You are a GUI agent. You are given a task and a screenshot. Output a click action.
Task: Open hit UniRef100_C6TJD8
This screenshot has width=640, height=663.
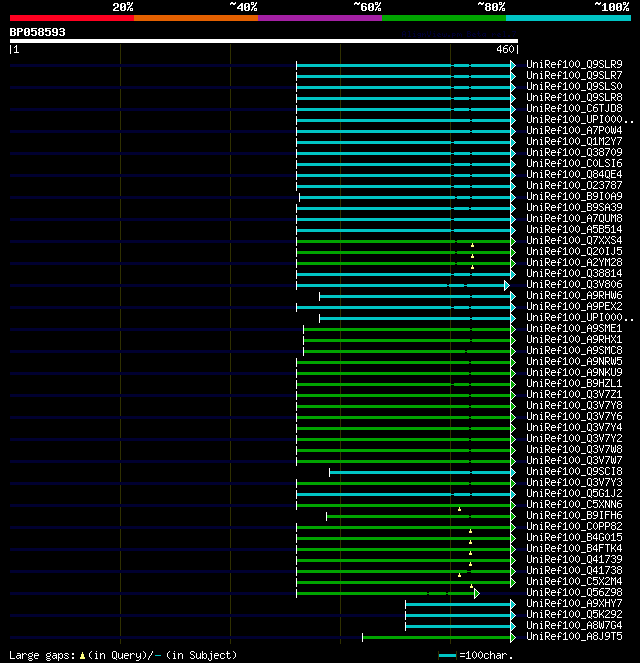[x=574, y=108]
